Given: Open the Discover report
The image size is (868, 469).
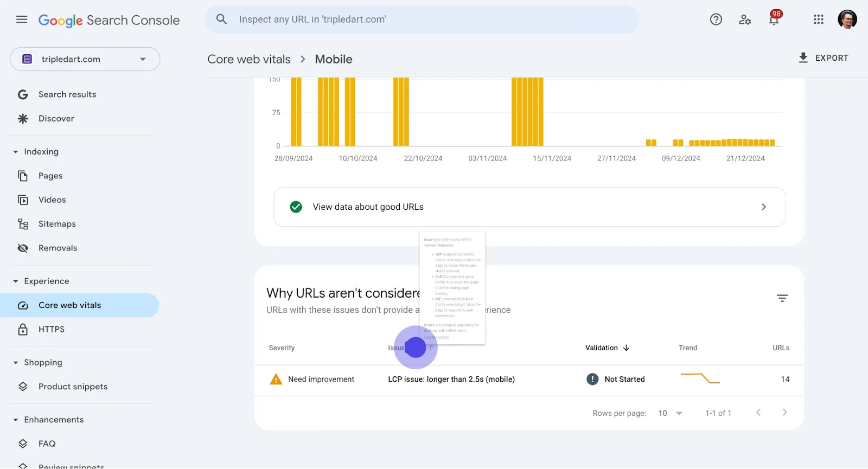Looking at the screenshot, I should point(56,119).
